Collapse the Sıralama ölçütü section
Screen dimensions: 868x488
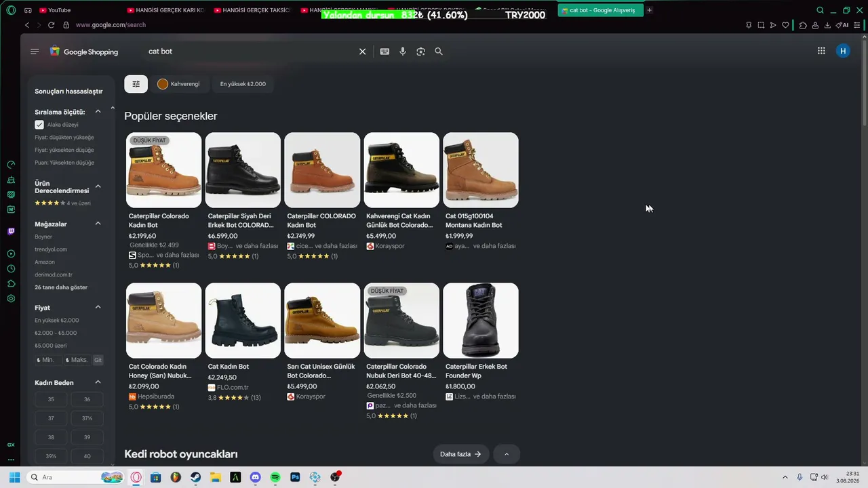[x=98, y=112]
